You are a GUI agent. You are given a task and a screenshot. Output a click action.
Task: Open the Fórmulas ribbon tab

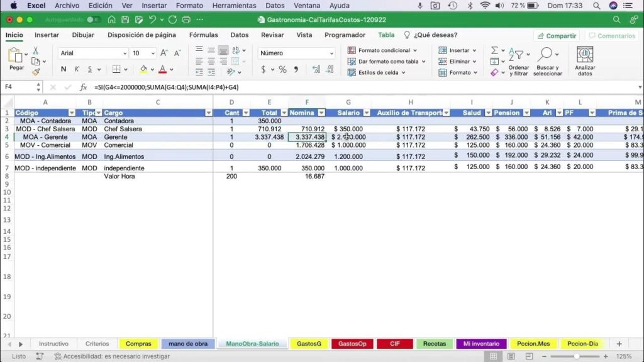(x=203, y=35)
